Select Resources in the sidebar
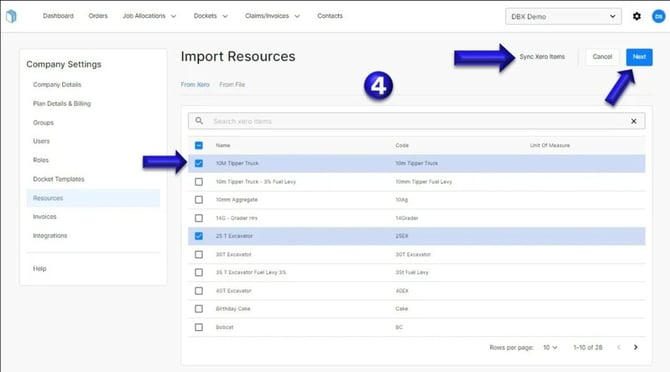 [93, 198]
